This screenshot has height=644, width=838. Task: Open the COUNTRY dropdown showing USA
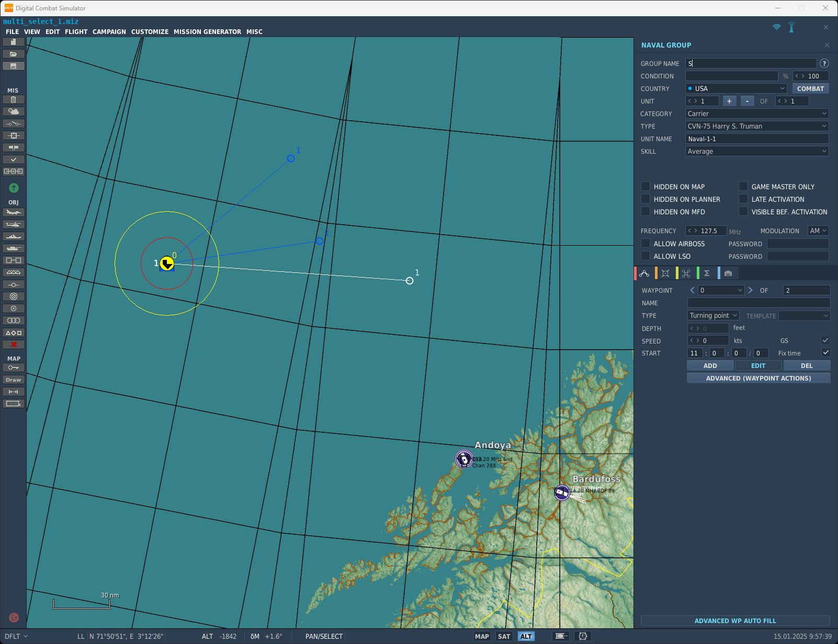click(x=736, y=88)
